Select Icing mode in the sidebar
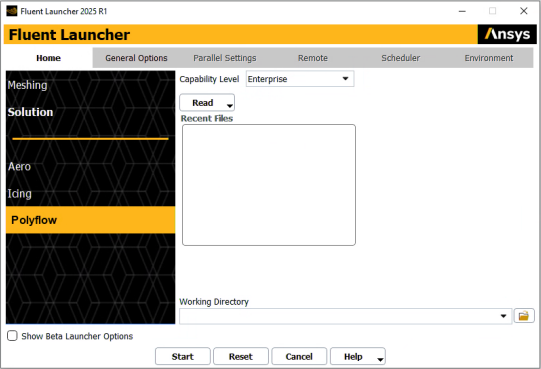This screenshot has width=541, height=369. point(20,194)
